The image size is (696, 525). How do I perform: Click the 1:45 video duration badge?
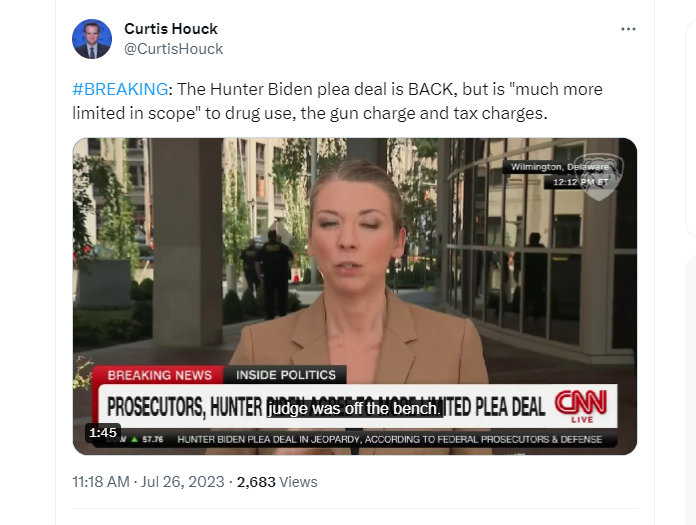pyautogui.click(x=103, y=432)
